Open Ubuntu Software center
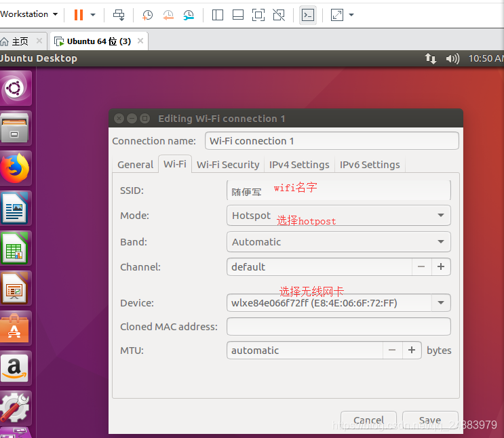Screen dimensions: 504x438 click(x=15, y=328)
